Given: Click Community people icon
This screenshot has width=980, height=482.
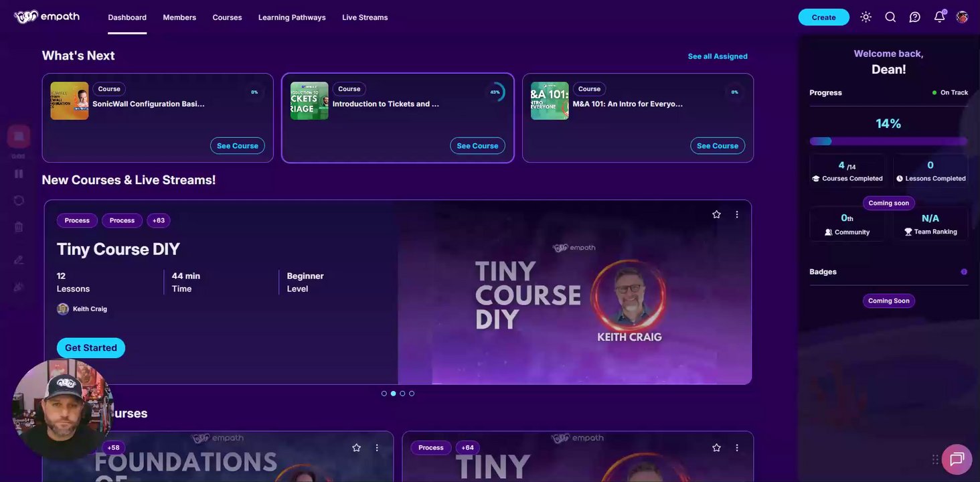Looking at the screenshot, I should click(829, 232).
